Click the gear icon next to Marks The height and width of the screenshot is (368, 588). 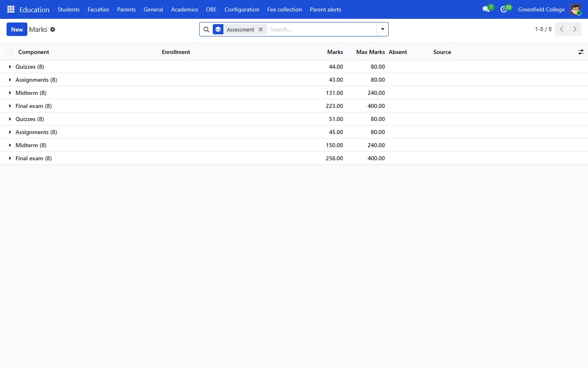tap(53, 29)
